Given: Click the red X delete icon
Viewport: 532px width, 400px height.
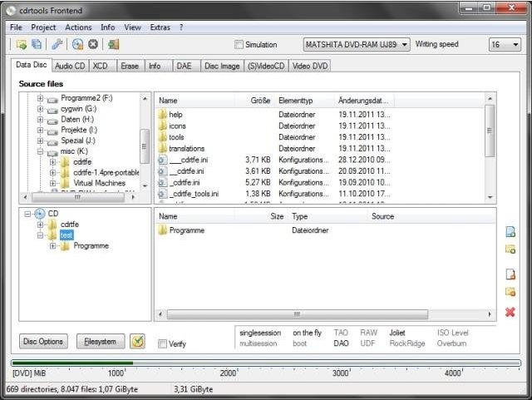Looking at the screenshot, I should click(510, 312).
